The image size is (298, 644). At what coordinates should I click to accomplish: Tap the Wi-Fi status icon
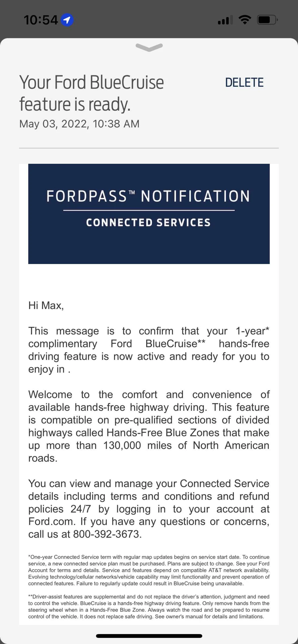[245, 20]
